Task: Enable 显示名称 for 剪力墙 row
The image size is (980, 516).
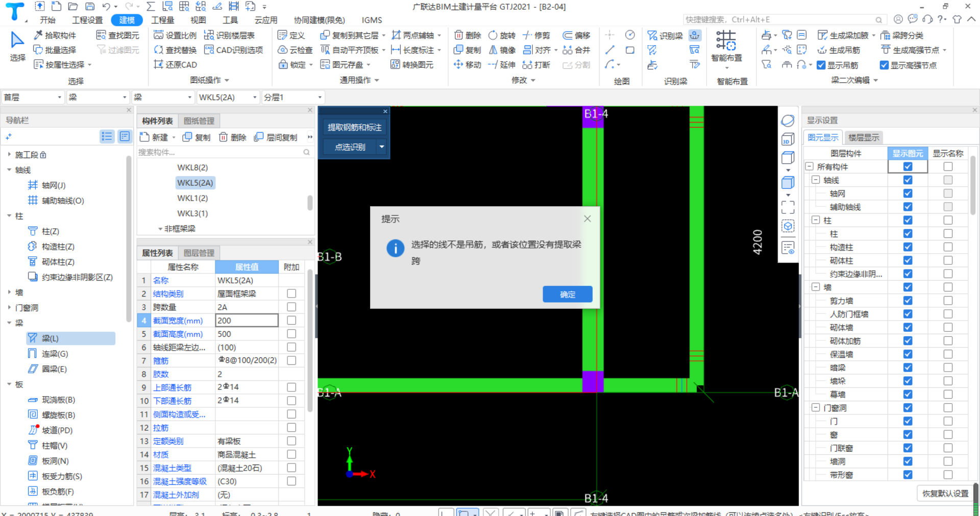Action: coord(948,301)
